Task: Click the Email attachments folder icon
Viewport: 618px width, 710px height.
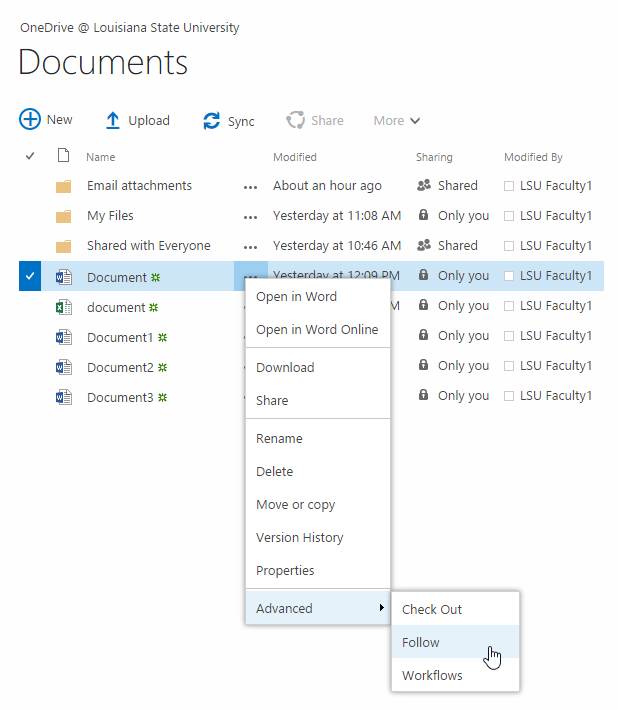Action: [x=63, y=186]
